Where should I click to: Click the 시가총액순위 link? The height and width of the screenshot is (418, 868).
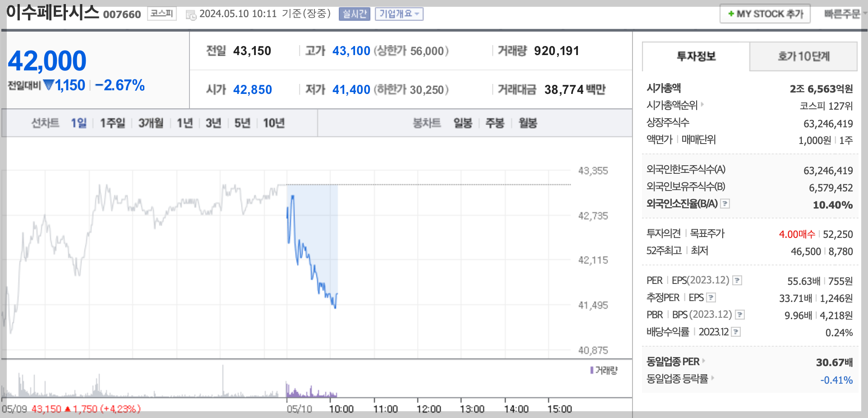[672, 105]
